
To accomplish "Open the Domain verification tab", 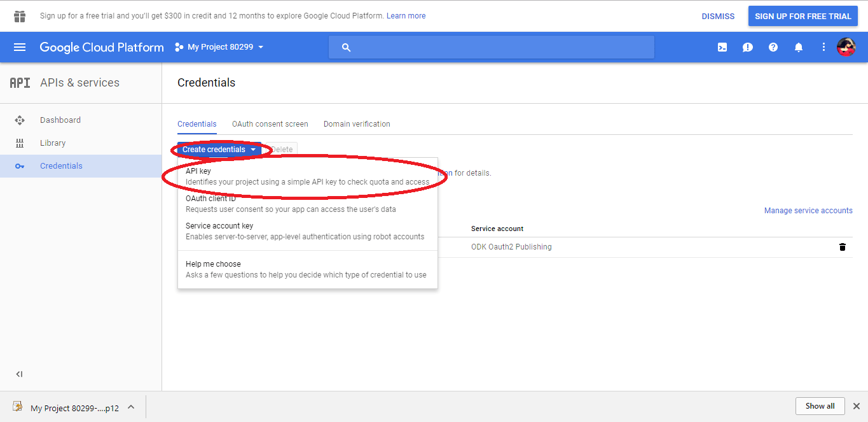I will click(357, 124).
